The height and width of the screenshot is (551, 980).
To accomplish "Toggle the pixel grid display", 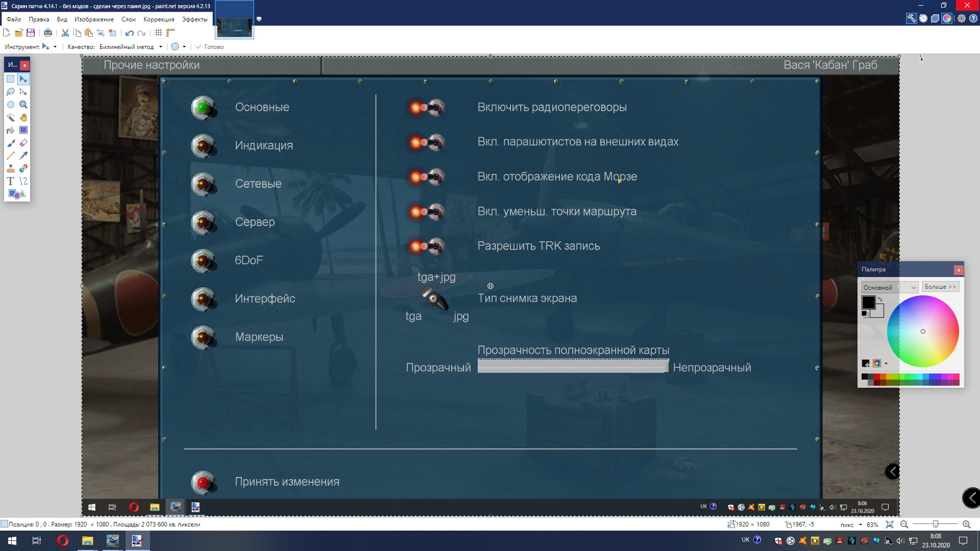I will 159,33.
